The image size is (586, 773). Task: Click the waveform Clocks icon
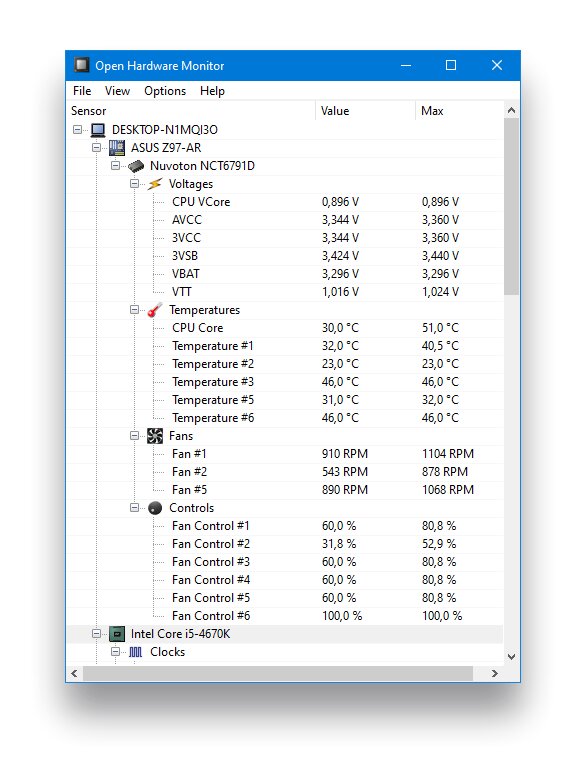click(136, 652)
